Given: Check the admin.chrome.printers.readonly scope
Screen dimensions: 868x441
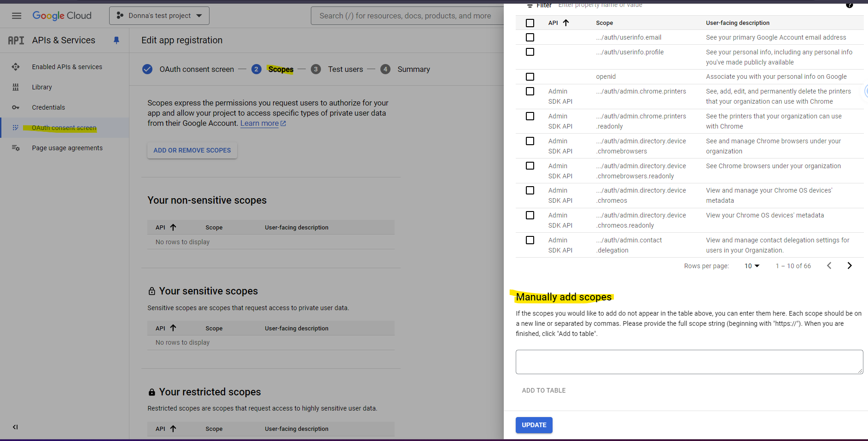Looking at the screenshot, I should (x=530, y=116).
